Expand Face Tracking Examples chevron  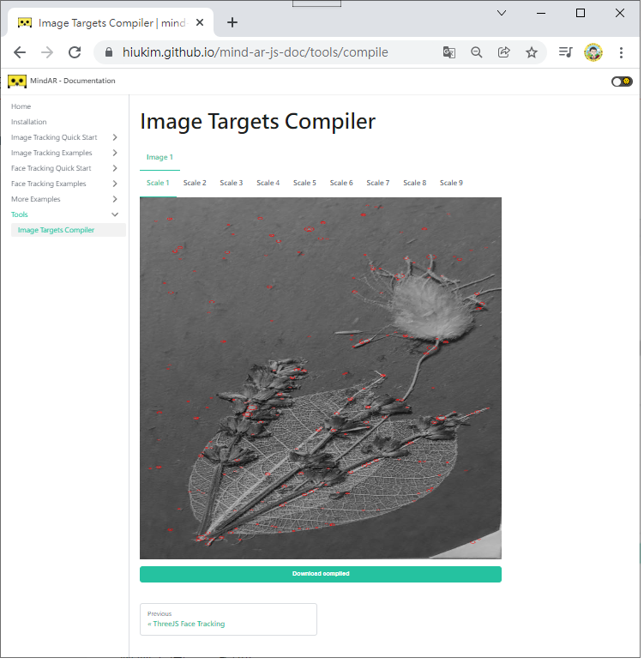click(115, 184)
